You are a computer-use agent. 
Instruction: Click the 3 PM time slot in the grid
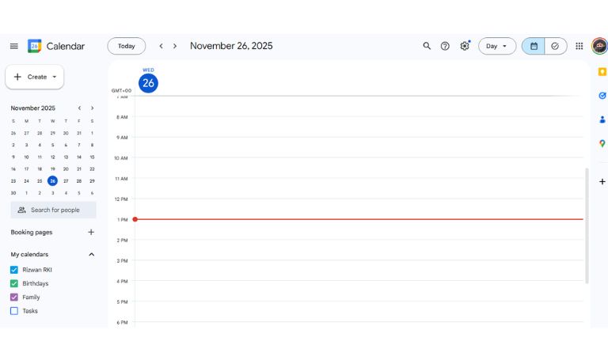pyautogui.click(x=359, y=271)
